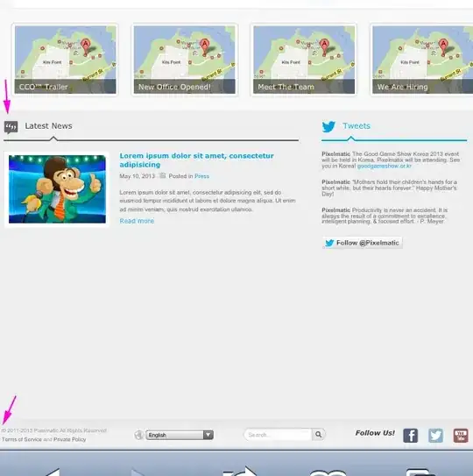Click the Follow Us! label

(375, 433)
